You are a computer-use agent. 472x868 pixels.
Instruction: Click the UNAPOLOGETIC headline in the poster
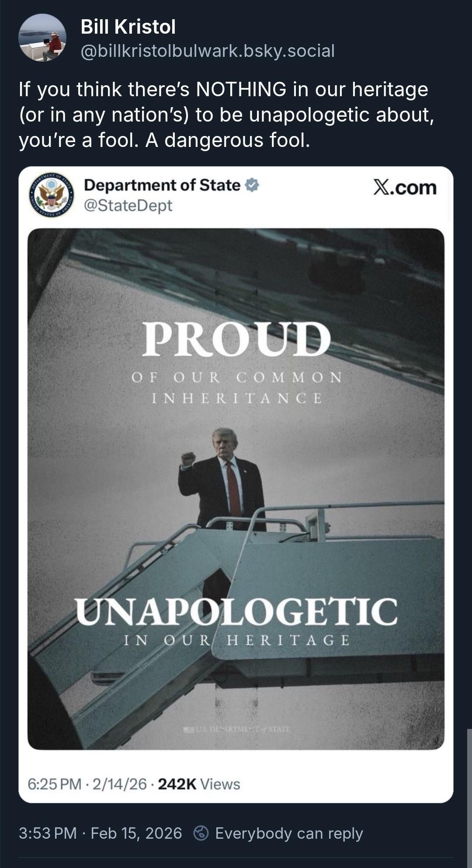(x=236, y=611)
